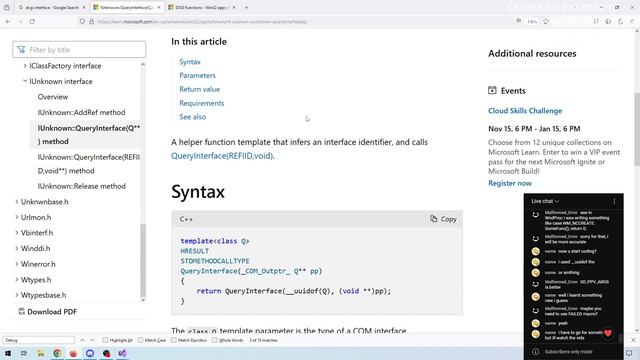Click the bookmark star in the address bar
The image size is (640, 360).
click(546, 21)
